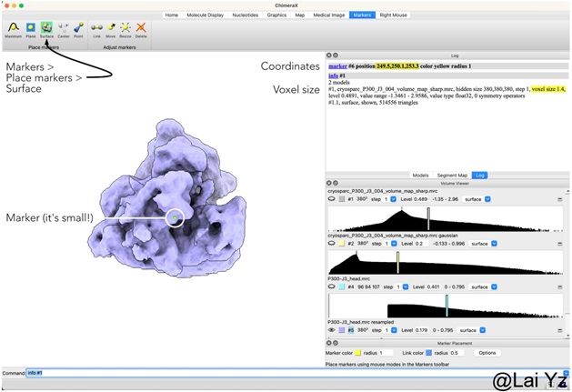The image size is (572, 392).
Task: Switch to the Molecule Display tab
Action: coord(205,15)
